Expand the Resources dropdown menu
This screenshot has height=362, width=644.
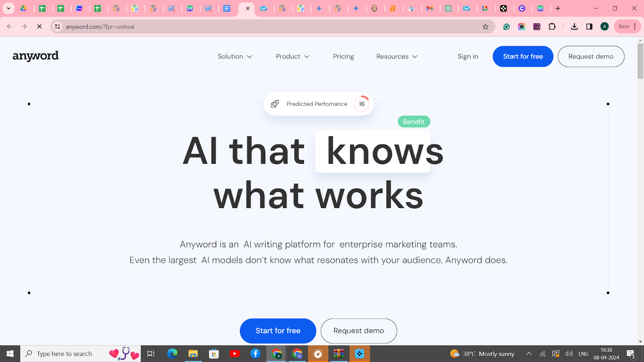tap(397, 56)
